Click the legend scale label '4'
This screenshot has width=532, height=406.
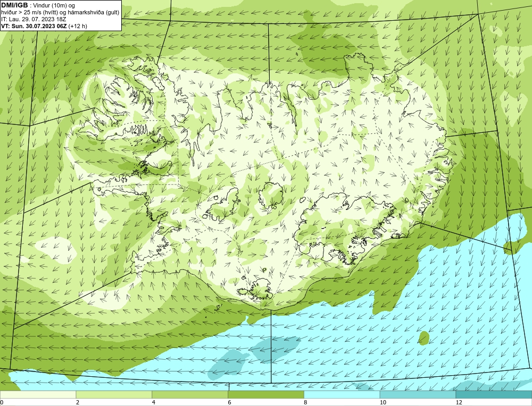click(x=154, y=402)
